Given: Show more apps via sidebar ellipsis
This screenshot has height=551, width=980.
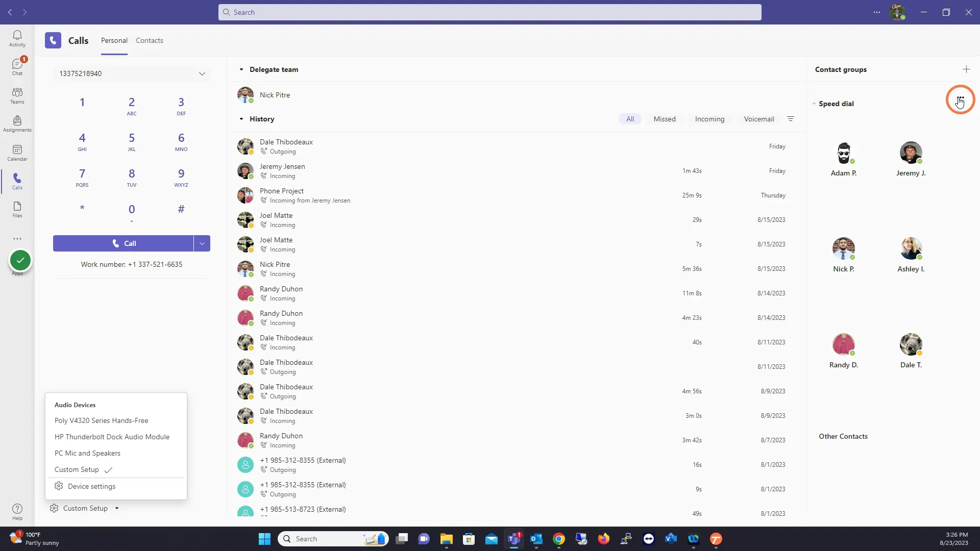Looking at the screenshot, I should point(17,239).
